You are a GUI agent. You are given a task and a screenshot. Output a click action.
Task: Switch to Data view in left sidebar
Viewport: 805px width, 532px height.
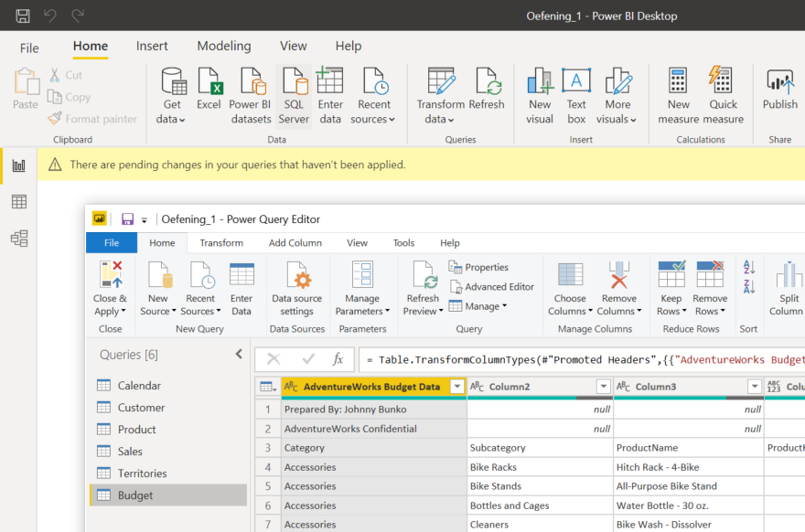[19, 202]
